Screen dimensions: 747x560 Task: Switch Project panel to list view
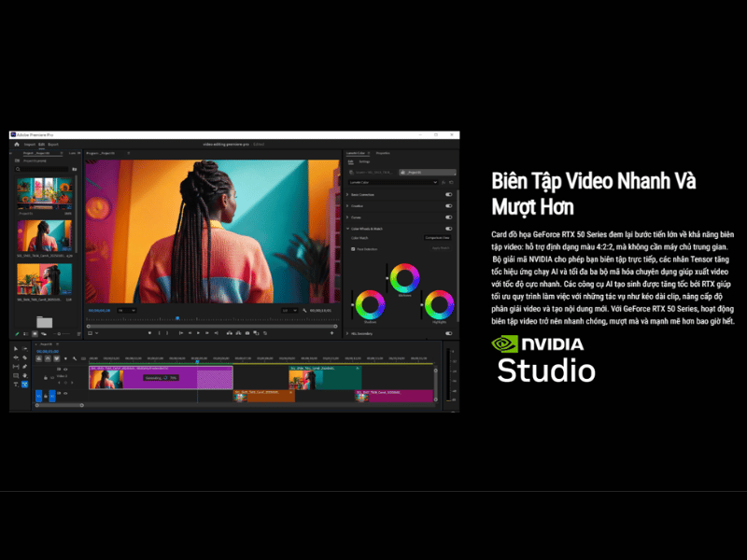pos(26,334)
